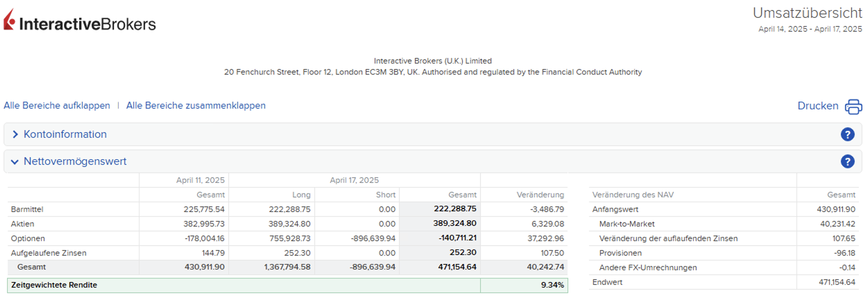
Task: Click 'Alle Bereiche aufklappen' link
Action: [x=57, y=105]
